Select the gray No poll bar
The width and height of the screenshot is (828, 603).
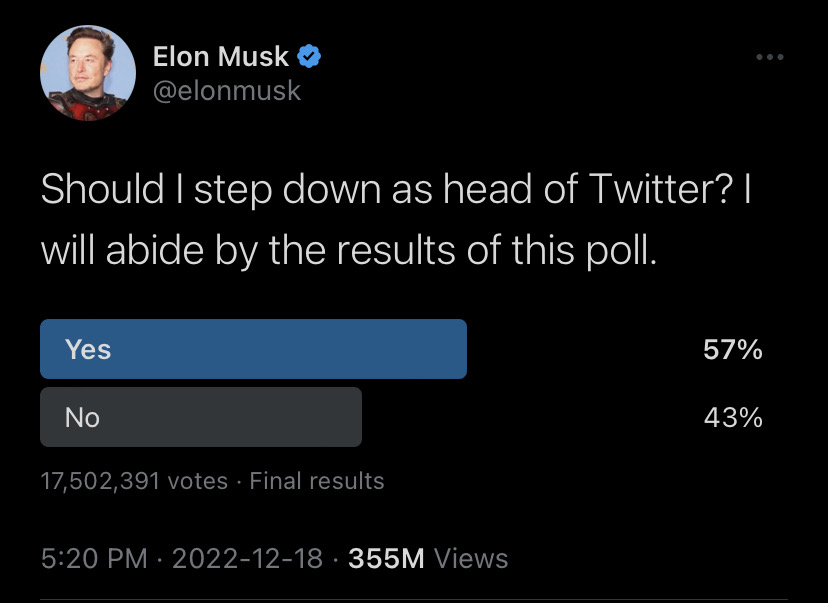(x=201, y=417)
